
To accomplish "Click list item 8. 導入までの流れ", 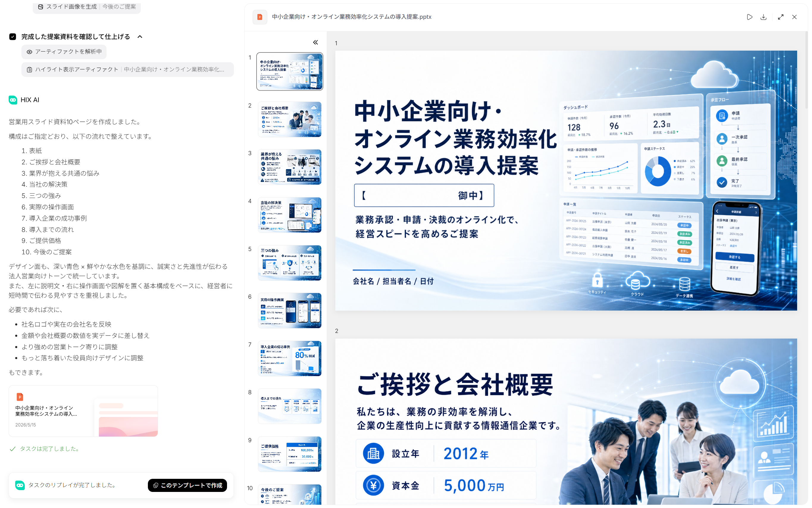I will pos(48,230).
